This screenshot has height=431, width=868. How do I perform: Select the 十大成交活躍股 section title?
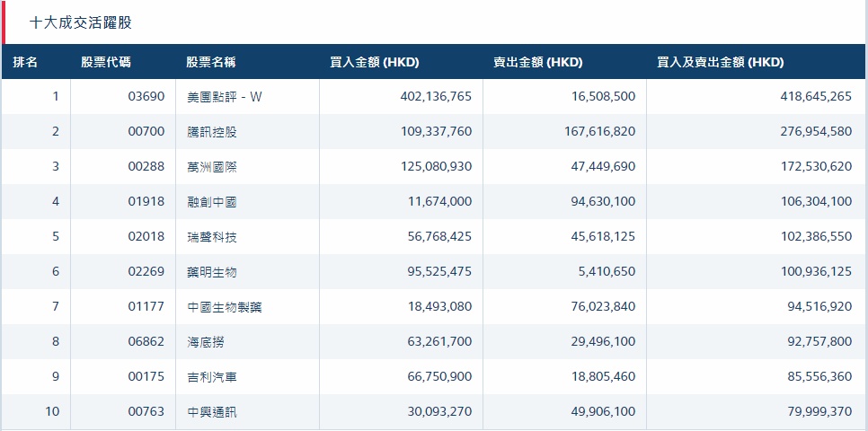click(86, 22)
